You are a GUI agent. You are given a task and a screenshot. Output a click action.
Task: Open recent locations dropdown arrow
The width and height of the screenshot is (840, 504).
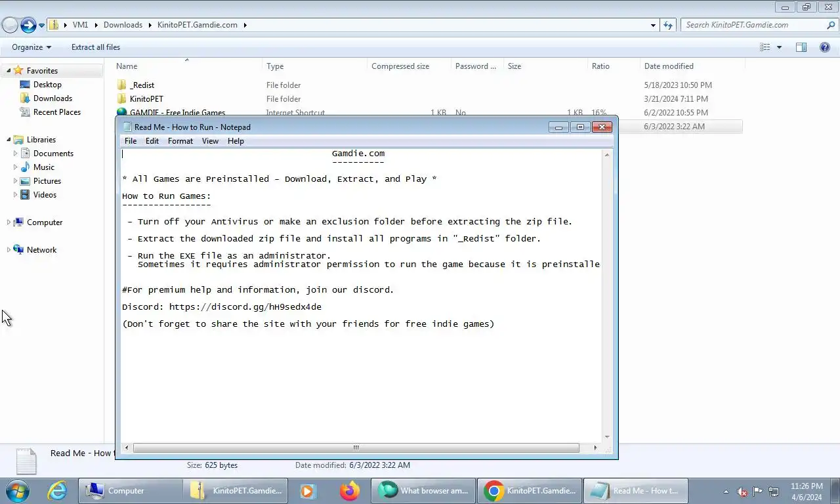pyautogui.click(x=42, y=26)
